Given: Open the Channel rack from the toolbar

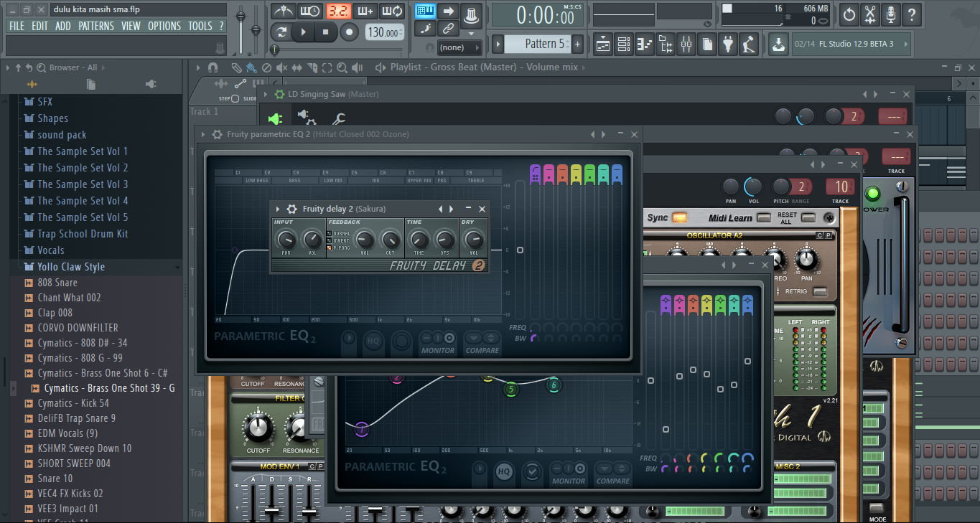Looking at the screenshot, I should point(624,44).
